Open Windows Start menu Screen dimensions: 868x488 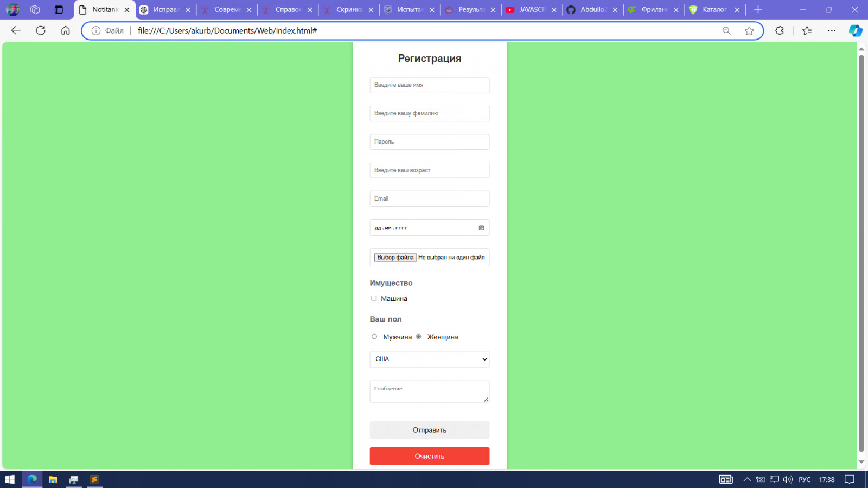(10, 479)
